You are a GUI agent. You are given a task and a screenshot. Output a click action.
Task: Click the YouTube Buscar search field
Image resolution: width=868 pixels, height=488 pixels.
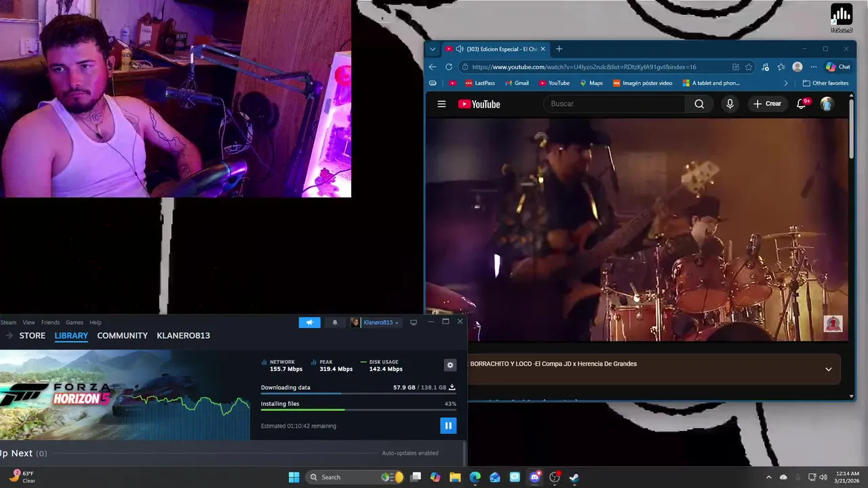[x=614, y=104]
